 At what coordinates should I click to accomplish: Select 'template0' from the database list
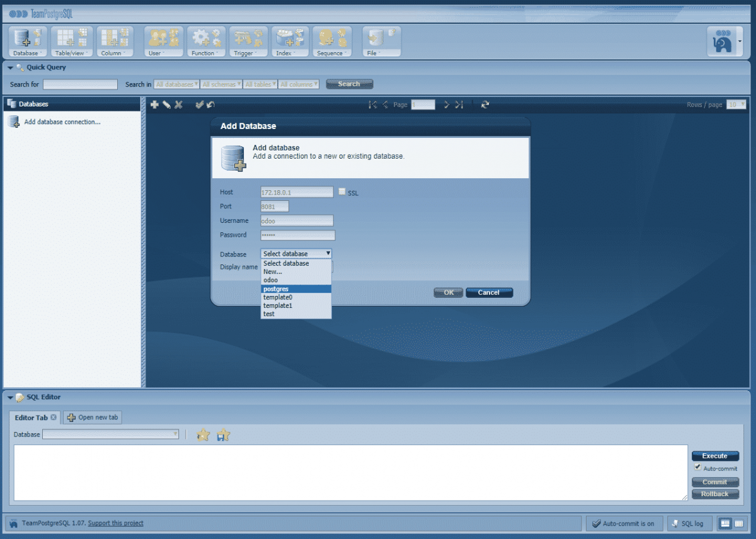pos(296,297)
